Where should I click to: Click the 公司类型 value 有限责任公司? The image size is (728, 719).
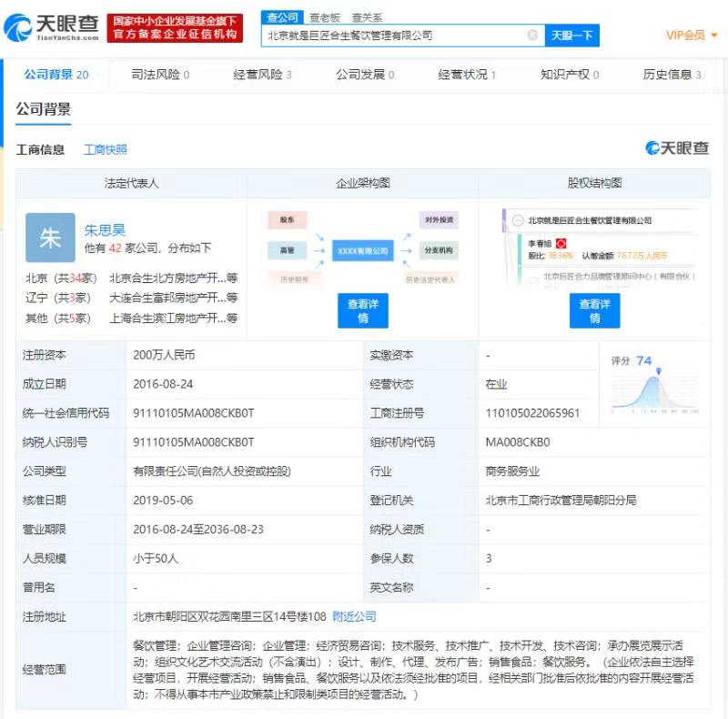(212, 471)
